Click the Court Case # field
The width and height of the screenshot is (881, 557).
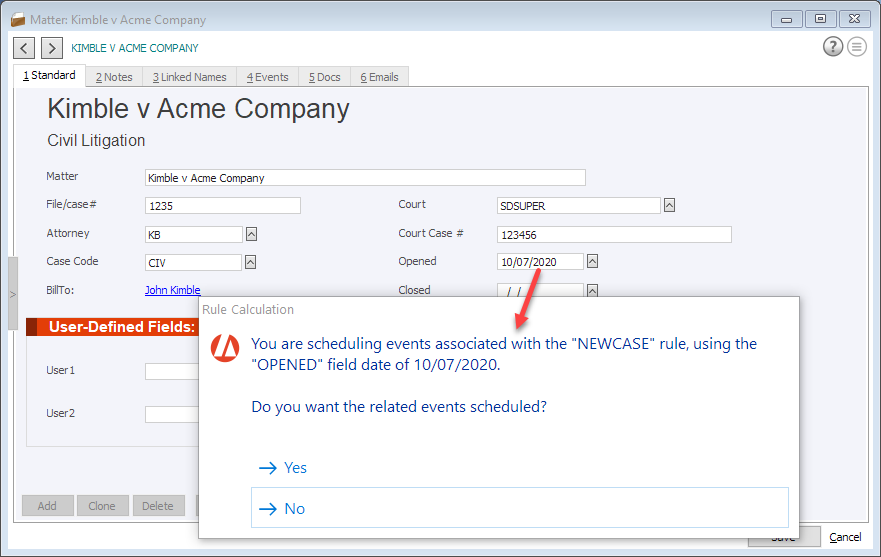click(x=614, y=235)
